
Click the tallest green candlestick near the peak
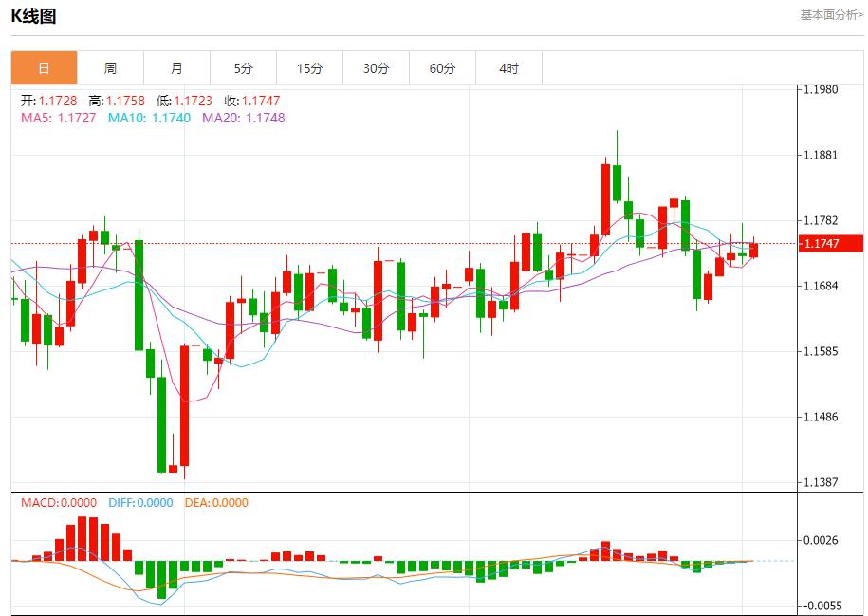click(x=618, y=180)
